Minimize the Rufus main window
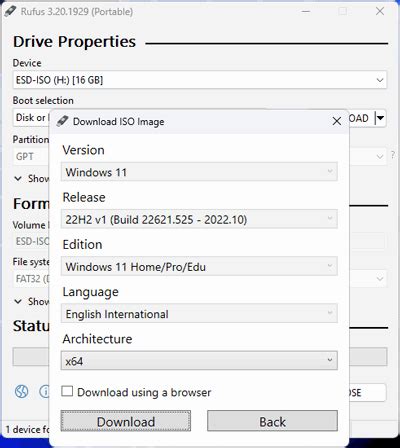 tap(306, 11)
